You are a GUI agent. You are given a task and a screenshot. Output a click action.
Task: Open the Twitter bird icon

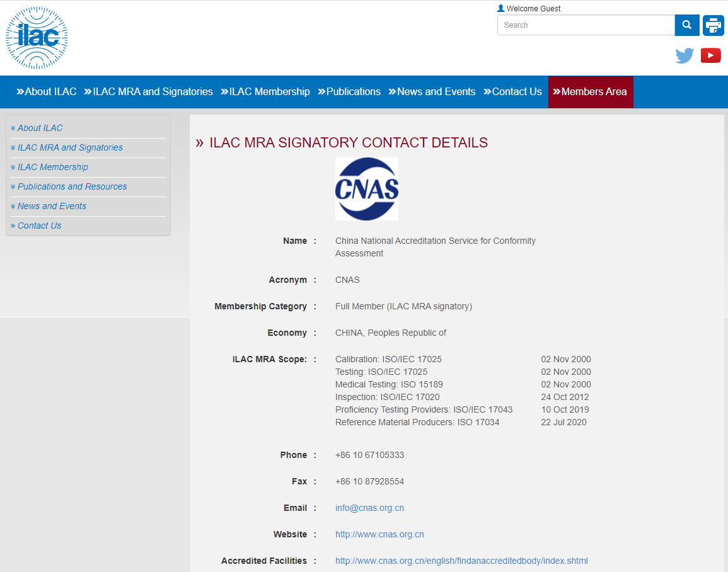[x=685, y=55]
